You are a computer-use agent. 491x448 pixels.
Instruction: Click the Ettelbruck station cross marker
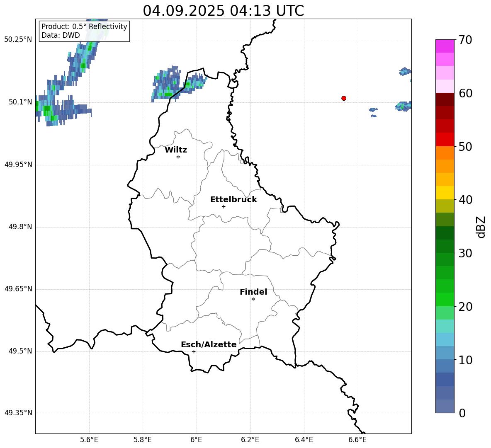pyautogui.click(x=224, y=206)
